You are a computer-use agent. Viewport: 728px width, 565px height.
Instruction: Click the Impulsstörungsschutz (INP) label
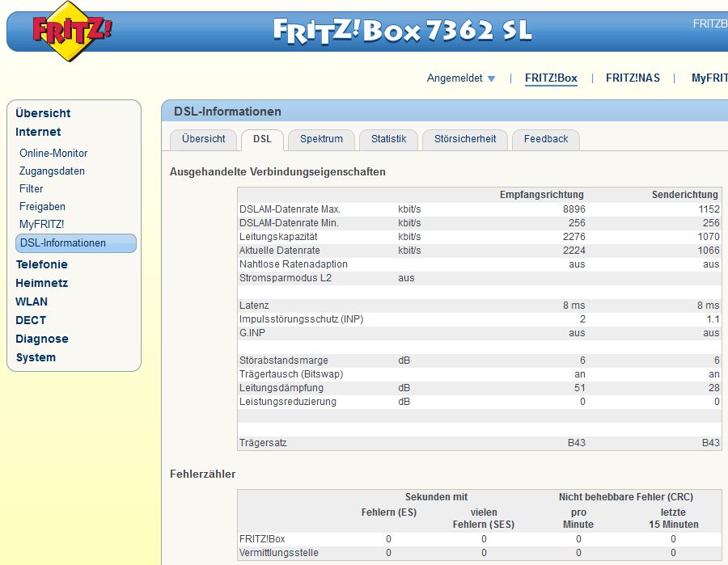pyautogui.click(x=302, y=319)
